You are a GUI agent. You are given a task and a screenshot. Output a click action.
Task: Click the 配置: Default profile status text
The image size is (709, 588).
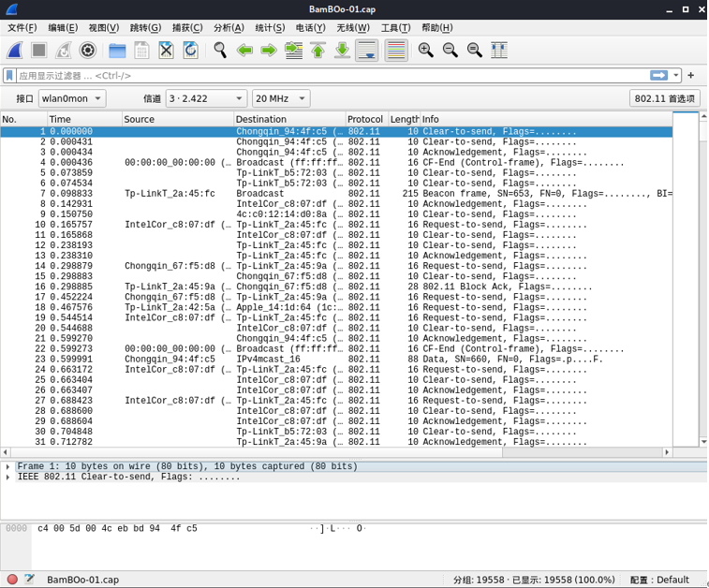(x=659, y=580)
